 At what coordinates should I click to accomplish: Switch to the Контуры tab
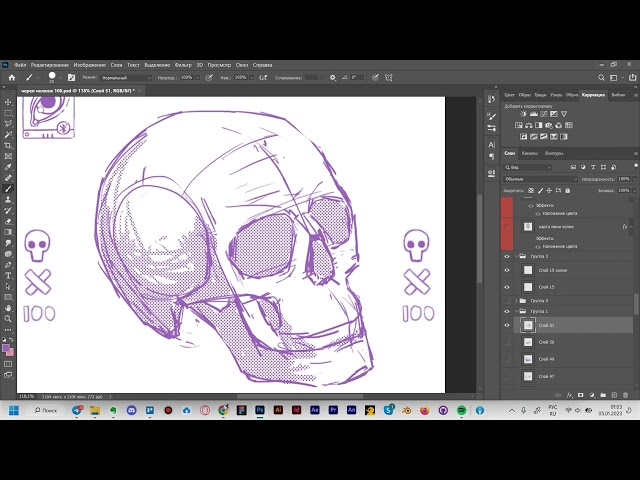[554, 153]
